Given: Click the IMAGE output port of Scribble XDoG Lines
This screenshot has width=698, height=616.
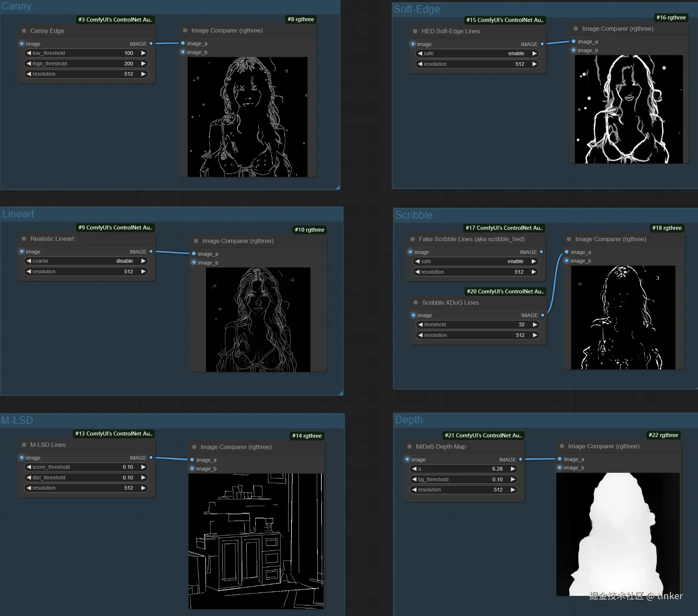Looking at the screenshot, I should 542,315.
